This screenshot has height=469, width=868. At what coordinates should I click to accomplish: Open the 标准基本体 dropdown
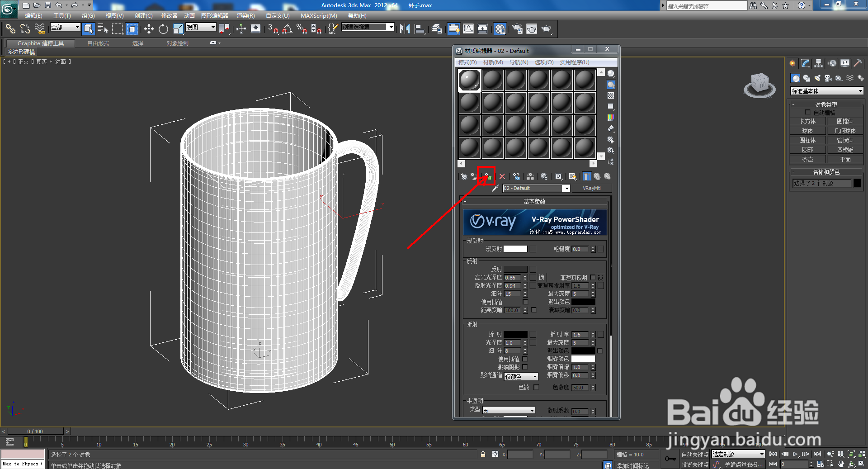click(x=826, y=90)
